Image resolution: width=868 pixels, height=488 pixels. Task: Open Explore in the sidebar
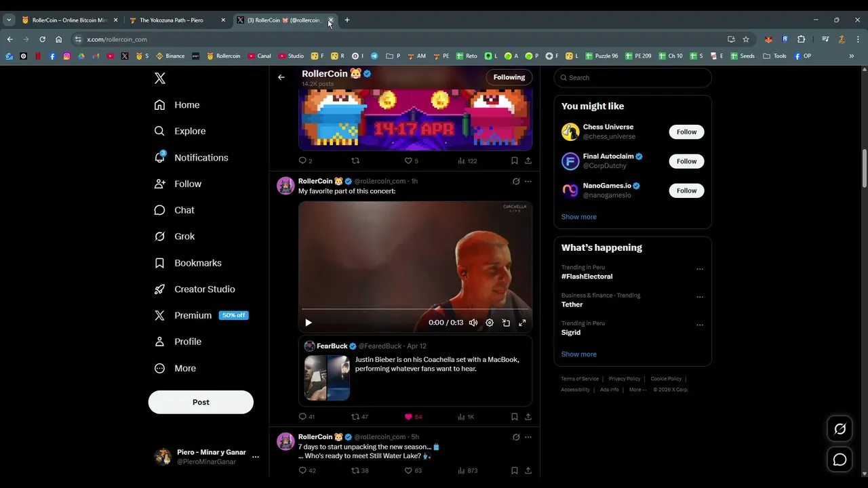click(x=180, y=131)
